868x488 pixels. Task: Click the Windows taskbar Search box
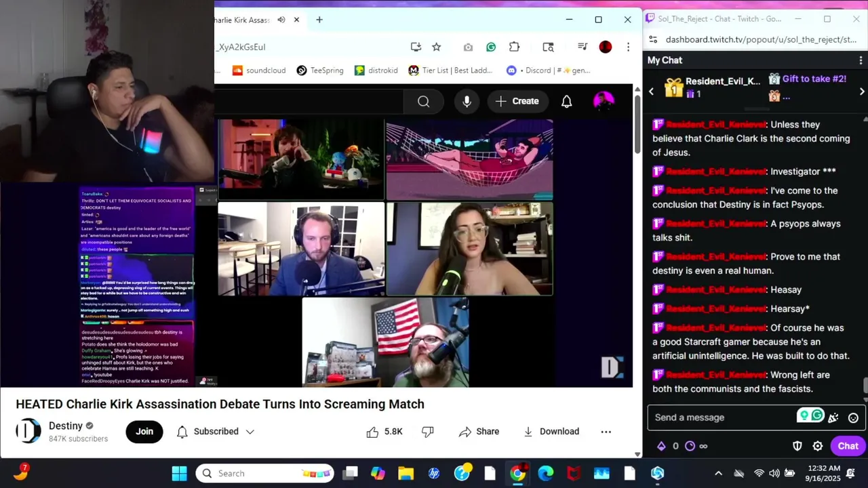265,473
